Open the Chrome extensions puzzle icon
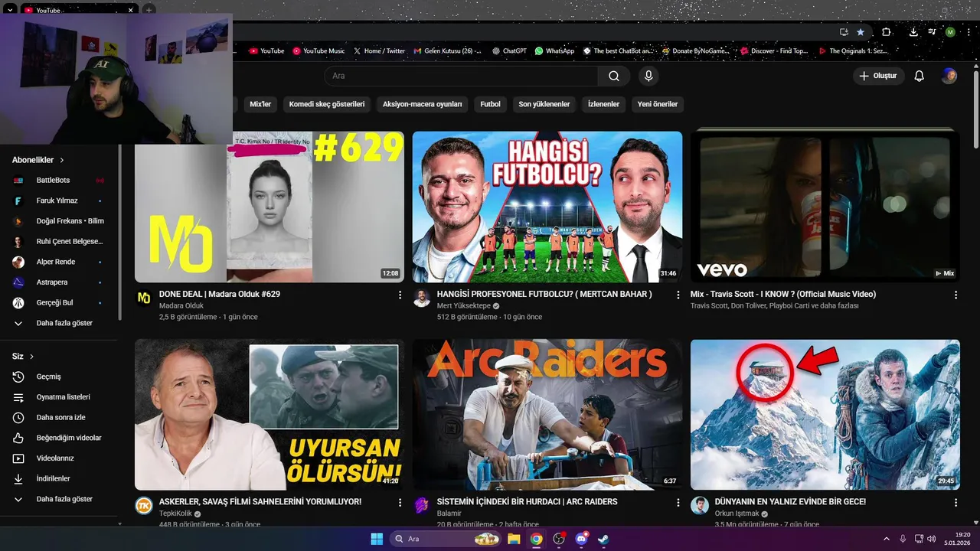 tap(887, 32)
